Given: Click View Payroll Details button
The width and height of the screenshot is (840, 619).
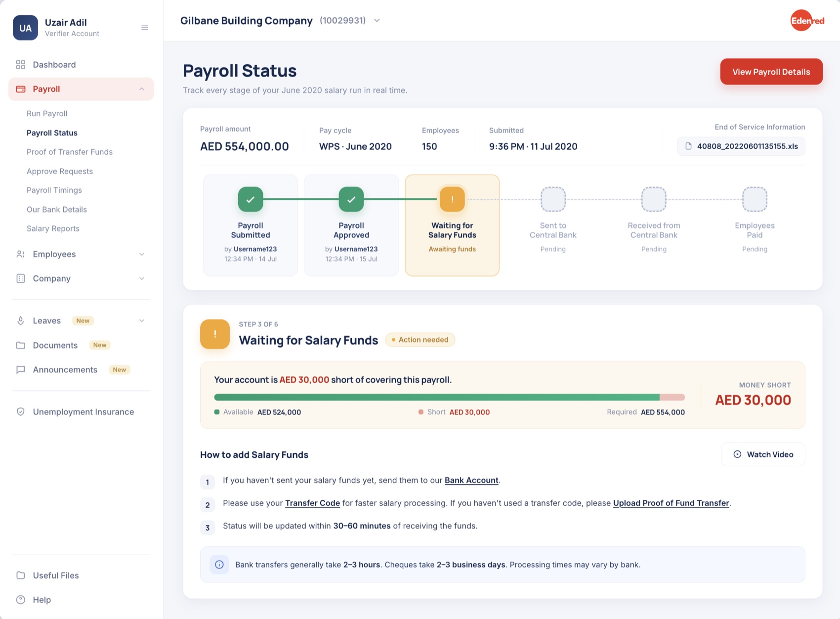Looking at the screenshot, I should coord(771,72).
